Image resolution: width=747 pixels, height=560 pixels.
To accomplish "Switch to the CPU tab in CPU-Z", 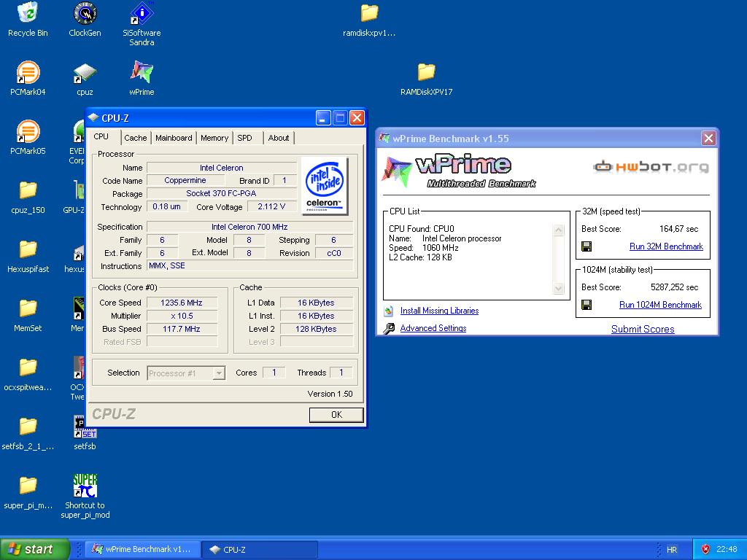I will pyautogui.click(x=101, y=136).
